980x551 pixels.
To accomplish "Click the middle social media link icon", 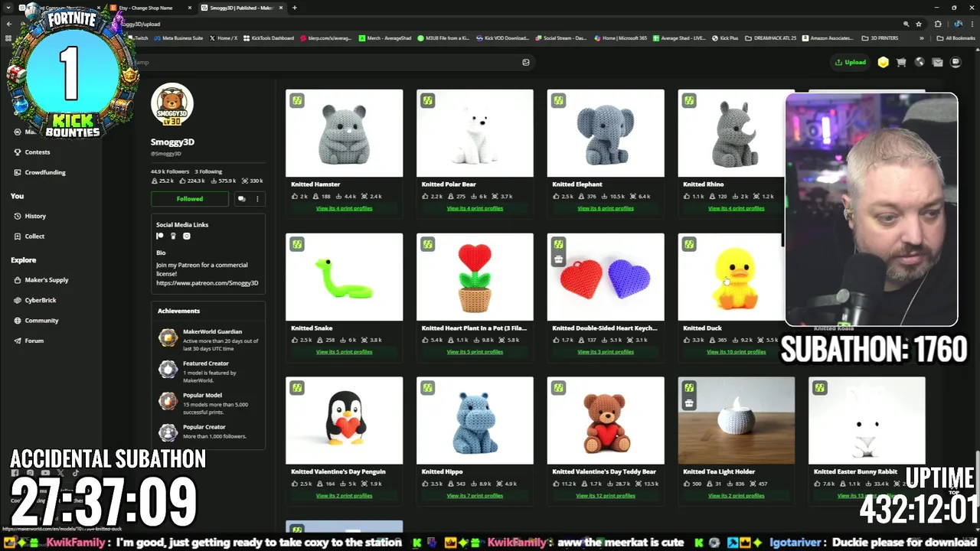I will (x=173, y=236).
